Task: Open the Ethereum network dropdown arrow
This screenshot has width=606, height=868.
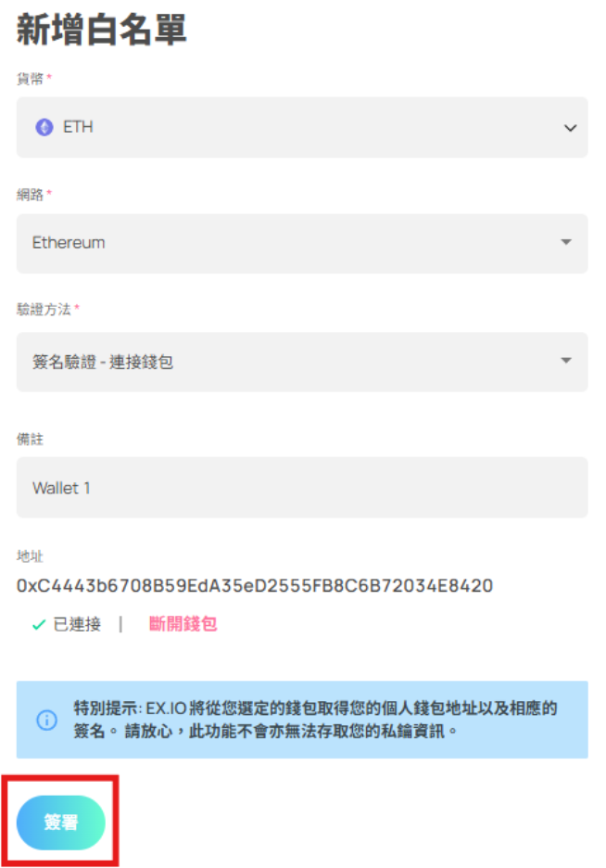Action: tap(566, 243)
